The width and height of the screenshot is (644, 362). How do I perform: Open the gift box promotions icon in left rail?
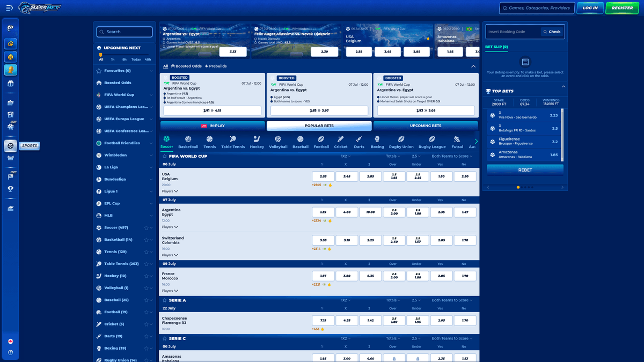[x=10, y=84]
